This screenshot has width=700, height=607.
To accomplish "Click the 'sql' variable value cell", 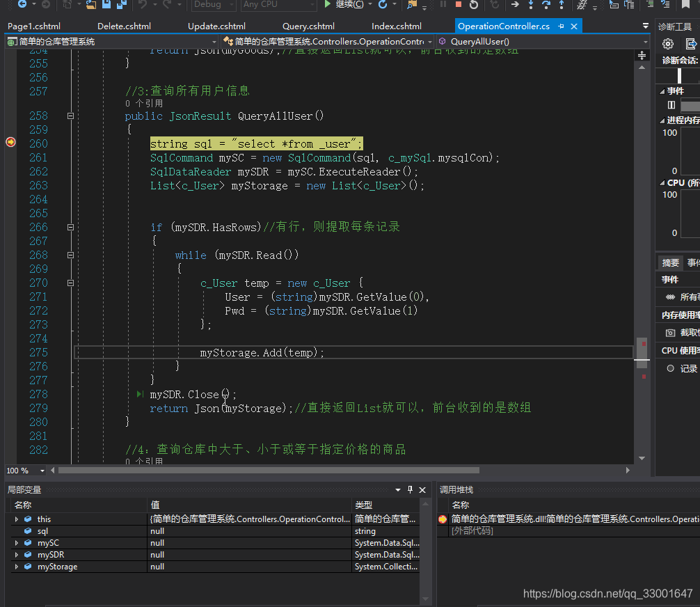I will (249, 531).
